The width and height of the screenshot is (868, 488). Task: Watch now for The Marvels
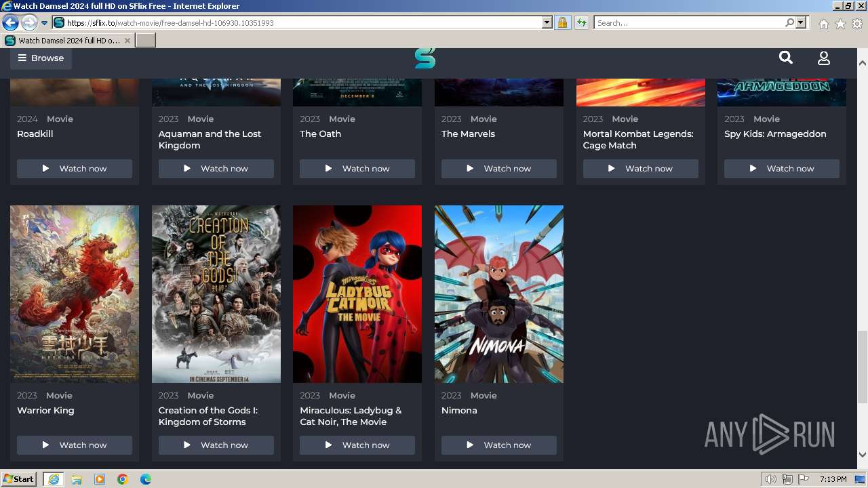point(499,168)
